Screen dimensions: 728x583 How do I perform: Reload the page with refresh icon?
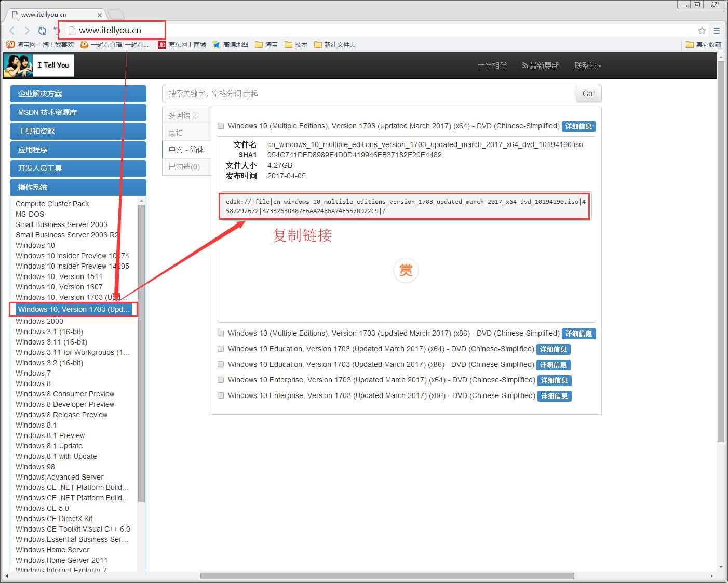click(42, 31)
